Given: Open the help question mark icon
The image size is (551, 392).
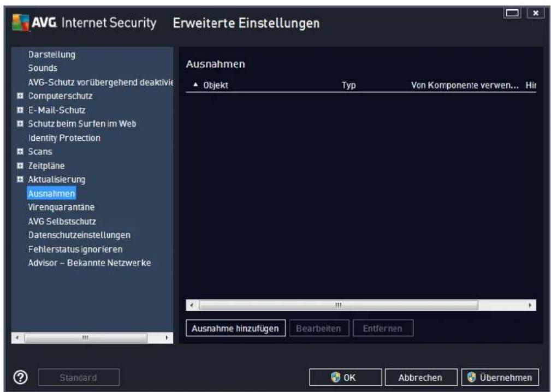Looking at the screenshot, I should point(21,378).
